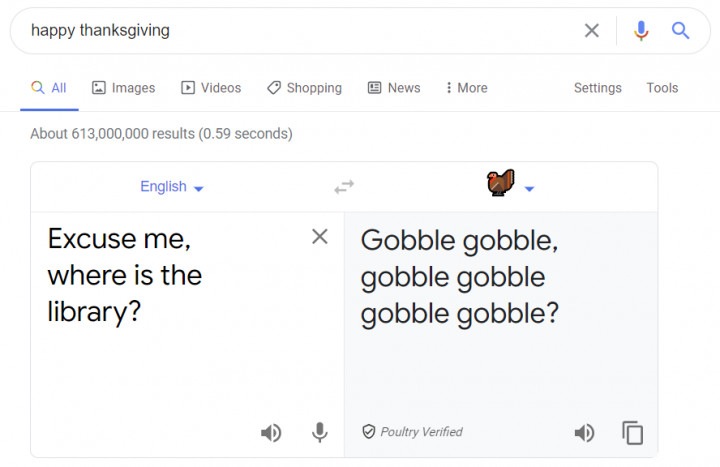Start voice search with microphone icon
This screenshot has width=720, height=467.
(x=641, y=31)
